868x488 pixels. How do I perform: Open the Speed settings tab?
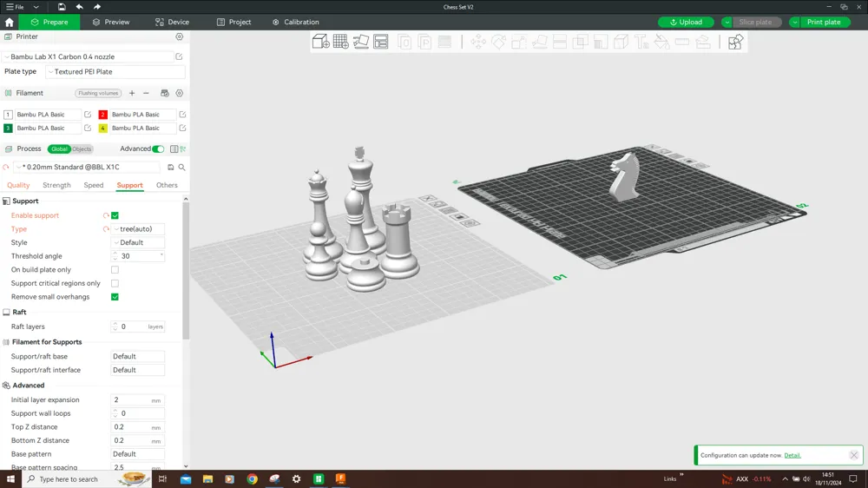tap(94, 185)
